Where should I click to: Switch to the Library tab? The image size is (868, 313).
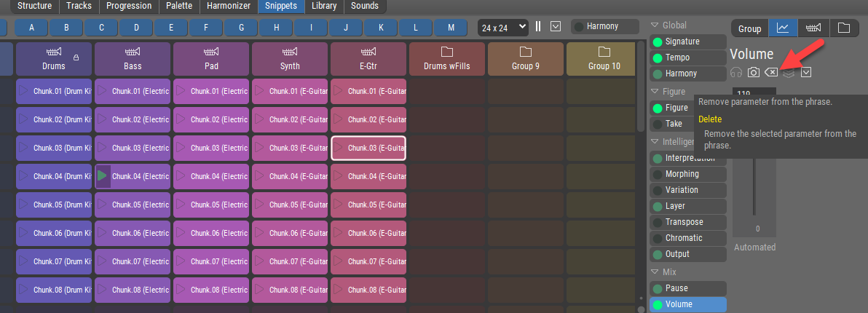point(323,6)
